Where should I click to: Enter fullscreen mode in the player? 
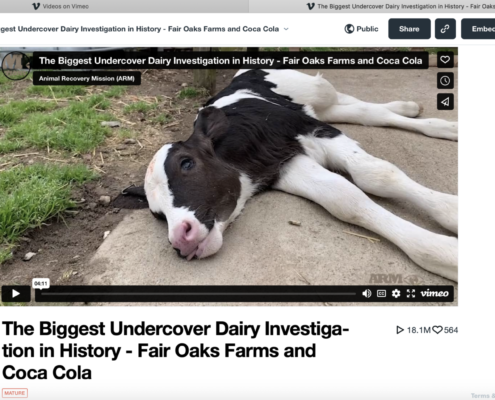coord(411,293)
